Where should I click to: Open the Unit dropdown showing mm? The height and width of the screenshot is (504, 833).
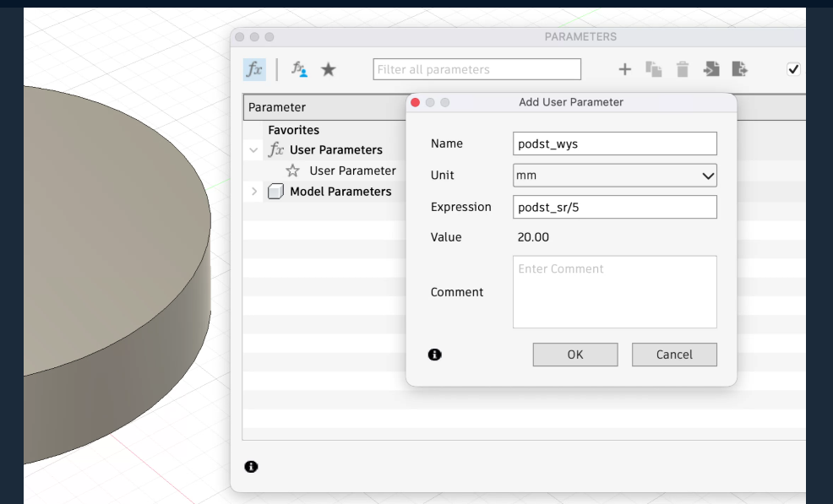(x=615, y=176)
